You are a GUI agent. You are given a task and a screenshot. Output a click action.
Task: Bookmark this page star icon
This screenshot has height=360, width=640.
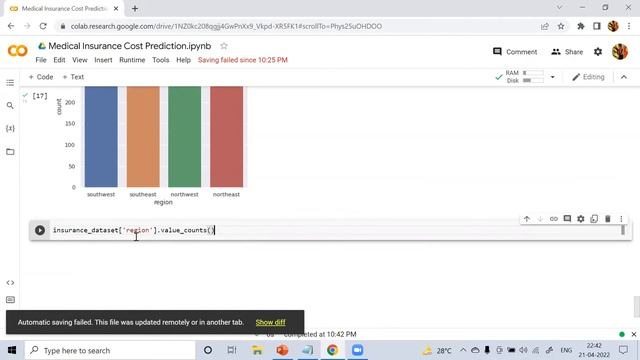coord(561,26)
